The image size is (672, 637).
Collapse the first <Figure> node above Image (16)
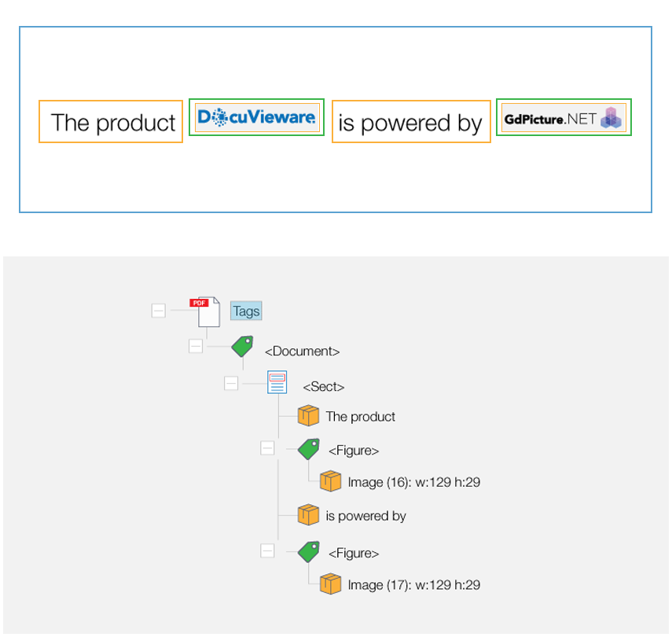coord(267,448)
